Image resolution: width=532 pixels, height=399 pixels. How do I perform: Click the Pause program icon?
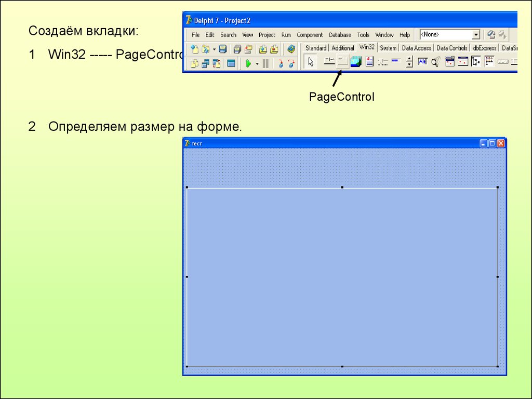tap(265, 63)
